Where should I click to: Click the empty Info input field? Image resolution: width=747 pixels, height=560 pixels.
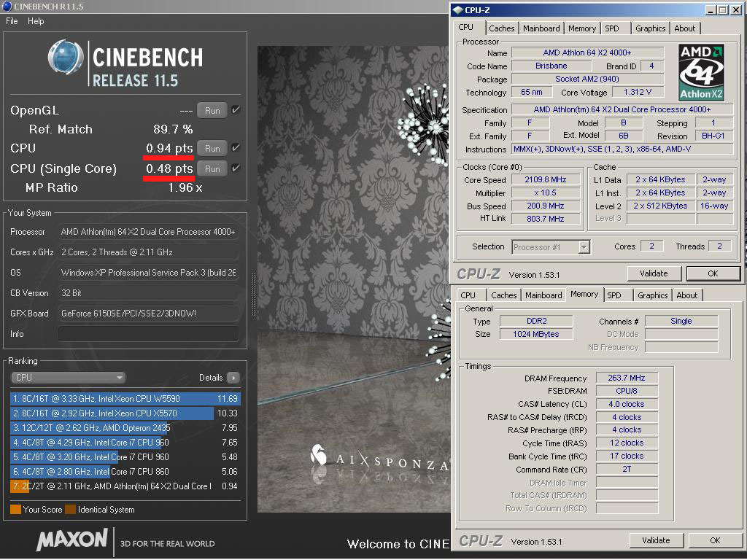coord(148,334)
